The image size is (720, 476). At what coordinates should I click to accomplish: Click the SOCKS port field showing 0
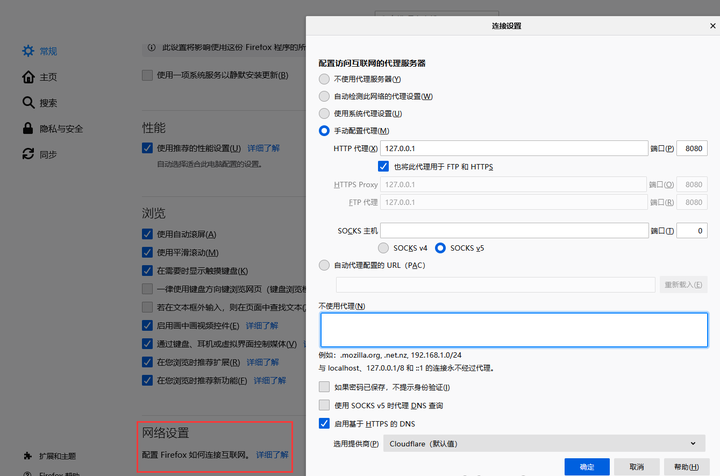[x=692, y=230]
